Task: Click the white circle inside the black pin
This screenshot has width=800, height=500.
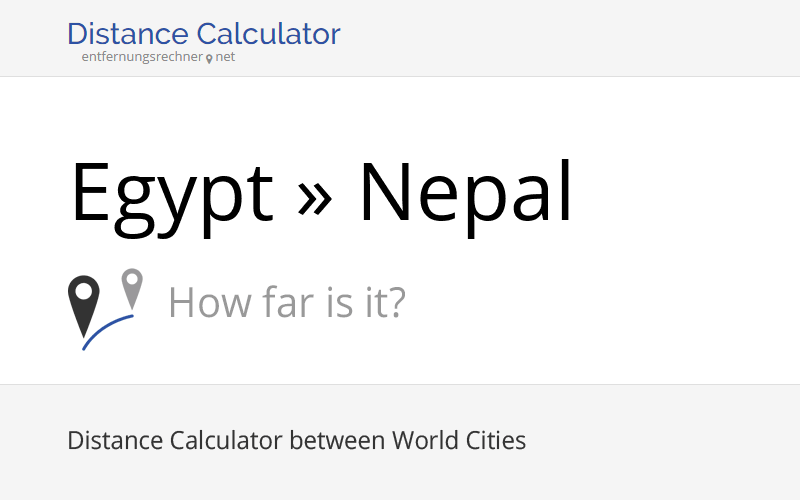Action: (x=84, y=292)
